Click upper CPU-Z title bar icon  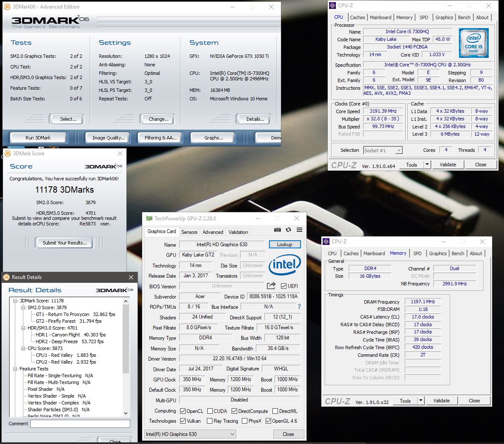(x=333, y=6)
